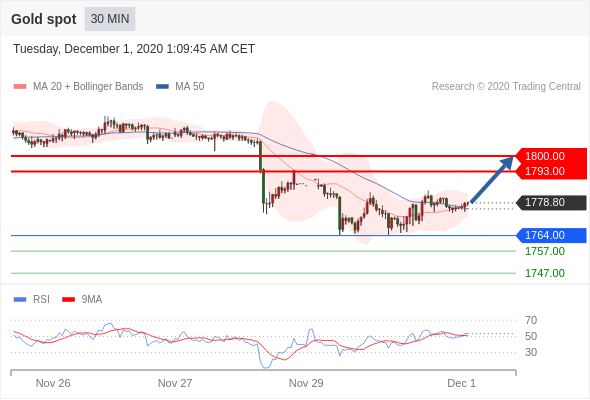Screen dimensions: 590x400
Task: Click the RSI blue legend swatch
Action: [20, 300]
